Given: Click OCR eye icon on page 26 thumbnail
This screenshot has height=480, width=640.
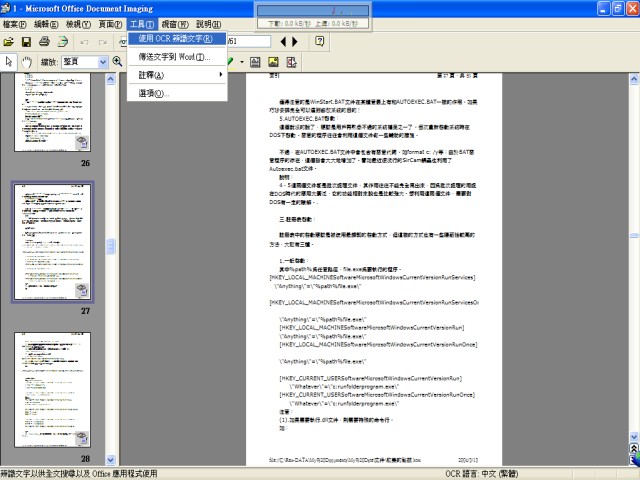Looking at the screenshot, I should point(82,143).
